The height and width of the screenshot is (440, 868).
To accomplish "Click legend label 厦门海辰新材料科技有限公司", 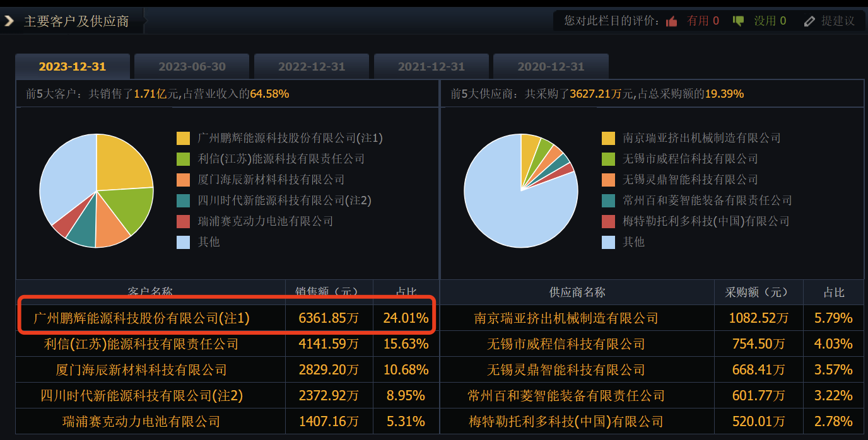I will [271, 180].
